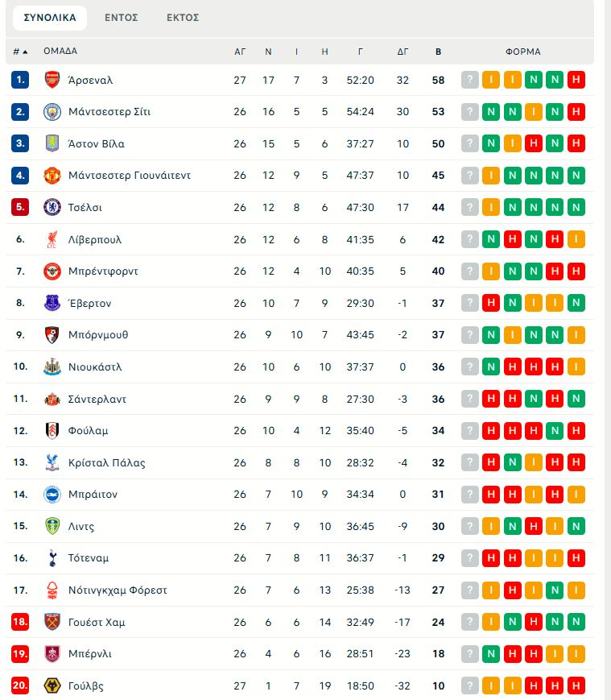
Task: Click the Chelsea club badge
Action: pos(51,207)
